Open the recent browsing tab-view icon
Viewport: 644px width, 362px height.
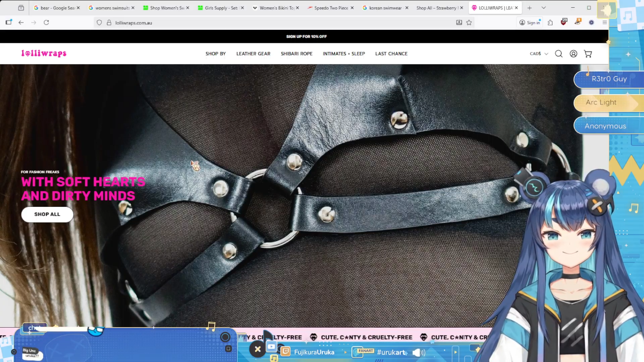pyautogui.click(x=21, y=8)
